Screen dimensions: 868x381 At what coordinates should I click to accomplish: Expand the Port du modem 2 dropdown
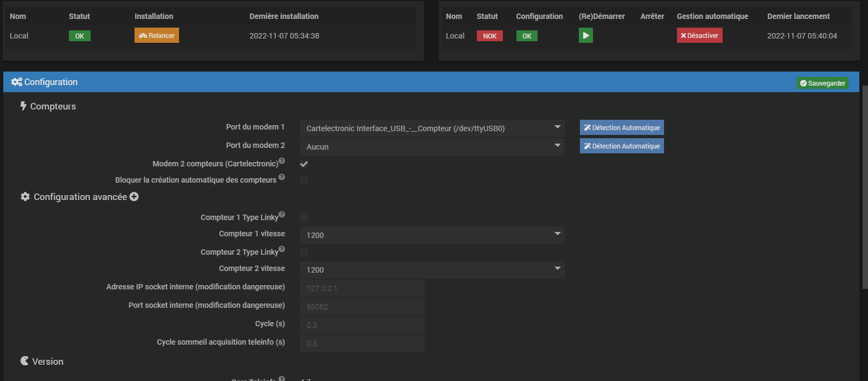click(432, 147)
